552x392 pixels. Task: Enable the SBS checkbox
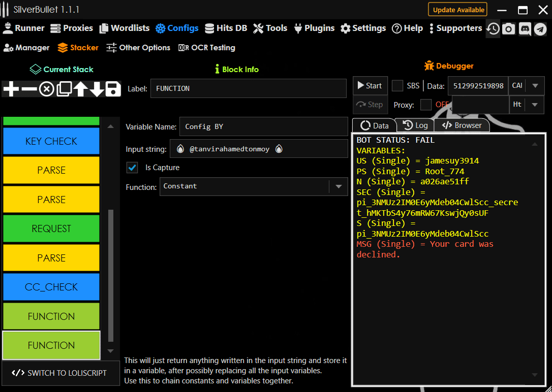[x=397, y=86]
